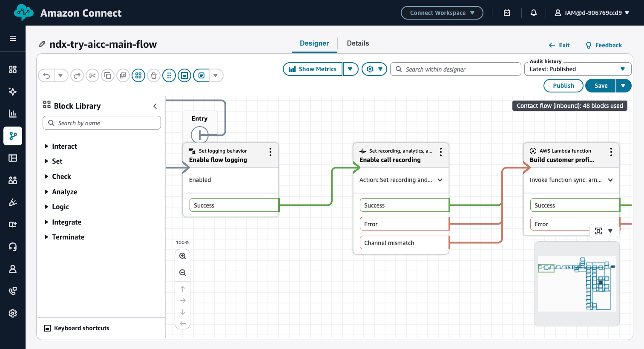Open the notifications bell icon
644x349 pixels.
point(534,13)
